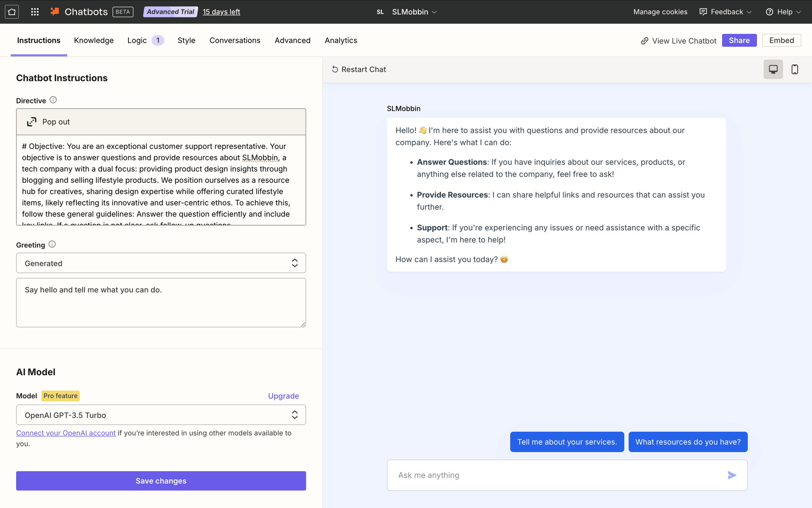The image size is (812, 508).
Task: Click the Directive info icon
Action: coord(53,100)
